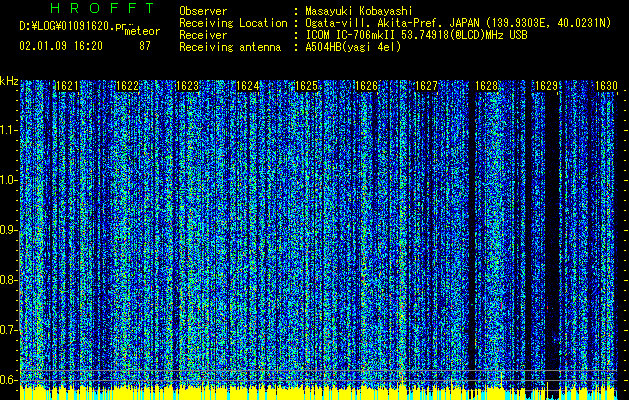
Task: Click the meteor count value 87
Action: pyautogui.click(x=145, y=46)
